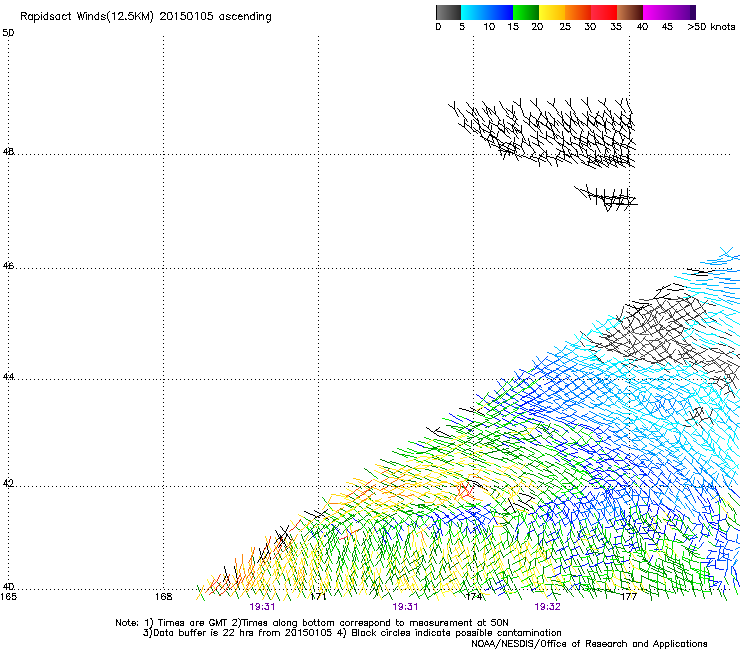
Task: Select the red 30-35 knots legend swatch
Action: (604, 12)
